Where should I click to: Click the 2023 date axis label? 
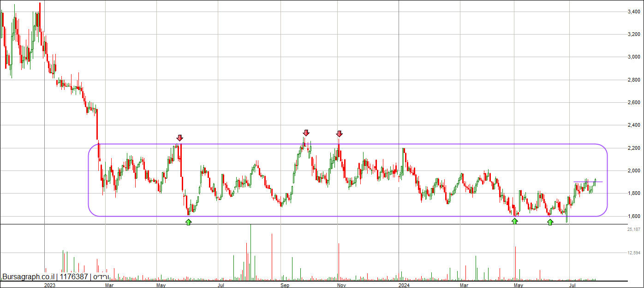(50, 285)
